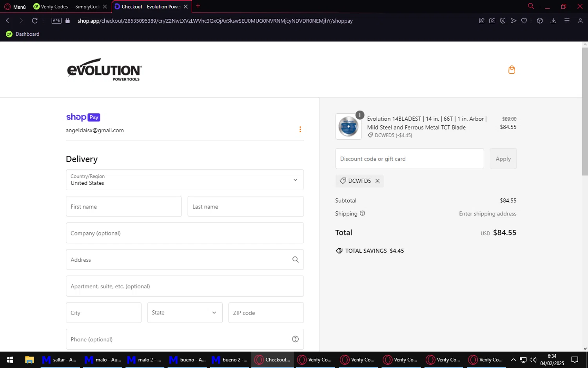
Task: Remove the DCWFD5 discount code
Action: 377,181
